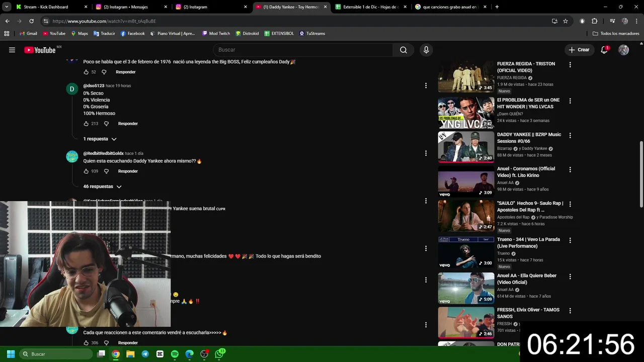Screen dimensions: 644x362
Task: Reply to the comment with 306 likes
Action: click(128, 343)
